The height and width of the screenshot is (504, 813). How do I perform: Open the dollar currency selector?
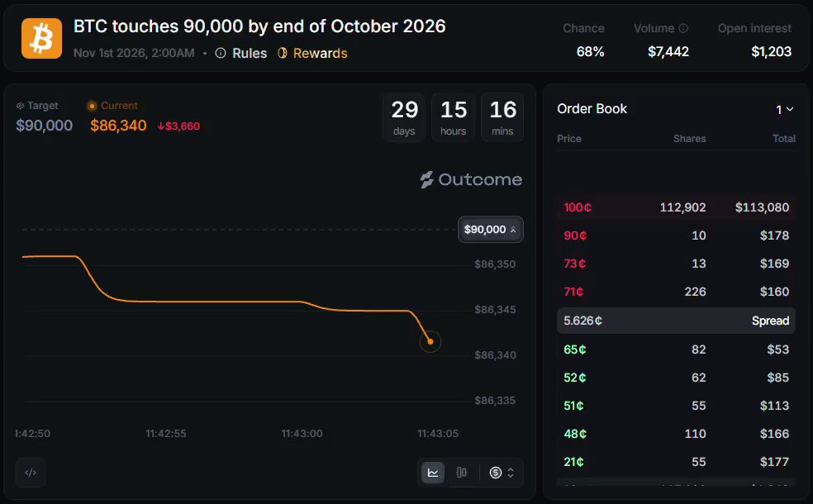pos(502,473)
